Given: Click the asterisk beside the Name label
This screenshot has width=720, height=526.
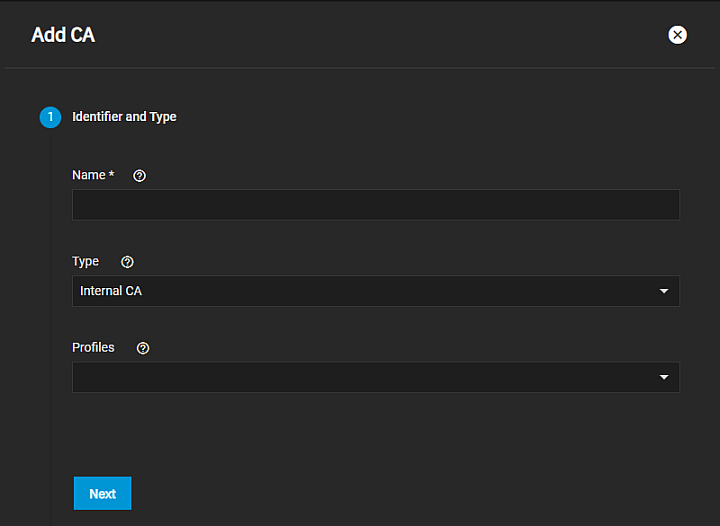Looking at the screenshot, I should click(x=111, y=174).
